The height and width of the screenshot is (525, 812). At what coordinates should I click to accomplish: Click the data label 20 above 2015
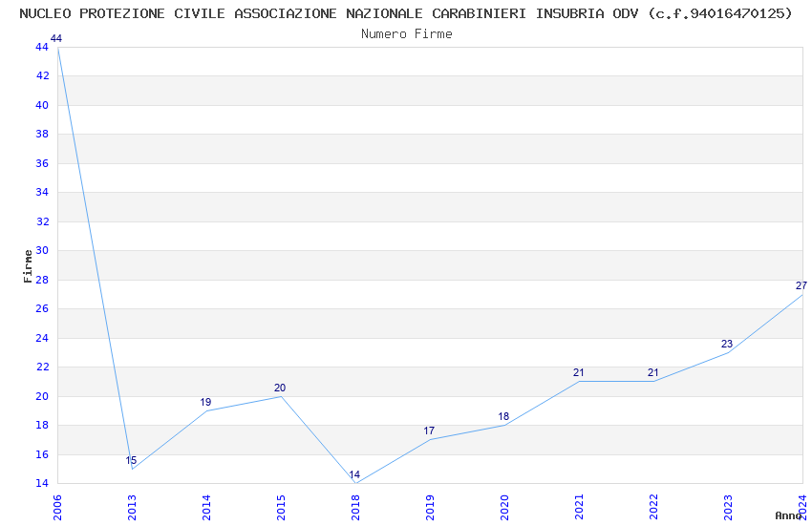(280, 388)
